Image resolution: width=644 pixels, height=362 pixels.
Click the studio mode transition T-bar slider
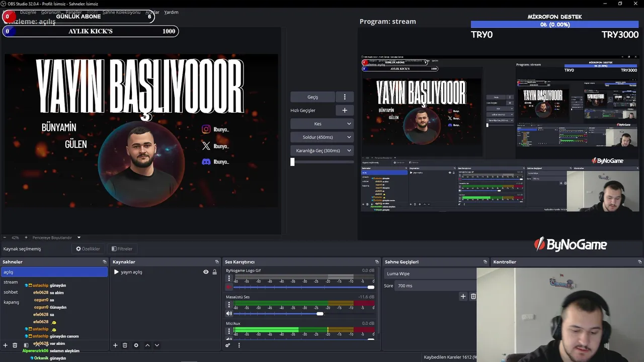click(x=322, y=162)
